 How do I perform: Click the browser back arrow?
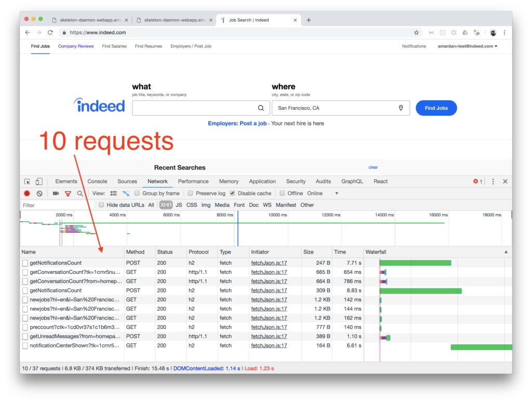(x=28, y=33)
